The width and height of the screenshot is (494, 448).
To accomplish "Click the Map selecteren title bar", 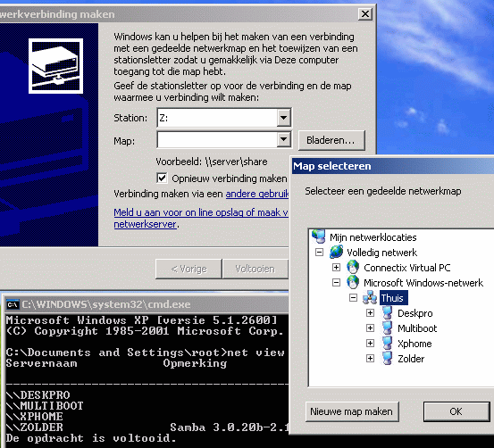I will point(392,166).
